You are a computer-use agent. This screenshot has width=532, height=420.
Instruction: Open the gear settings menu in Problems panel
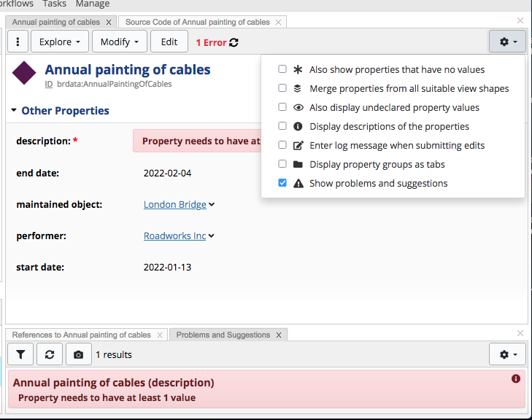[x=507, y=354]
